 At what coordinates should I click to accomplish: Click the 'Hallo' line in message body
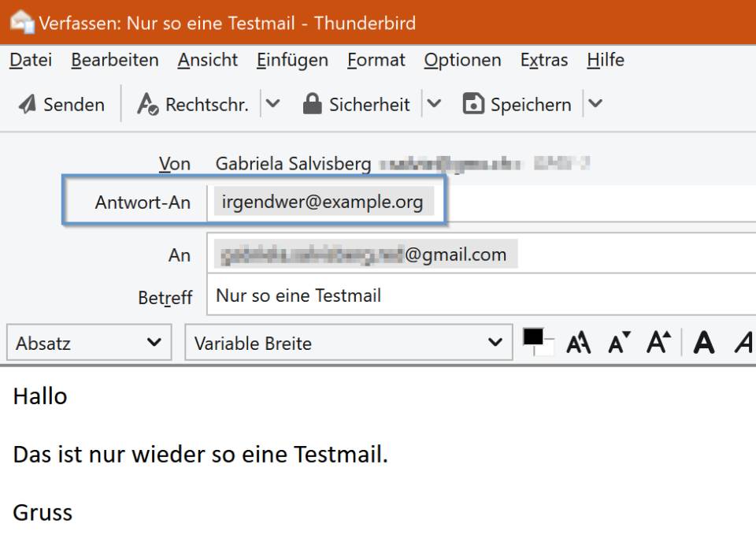(x=40, y=396)
